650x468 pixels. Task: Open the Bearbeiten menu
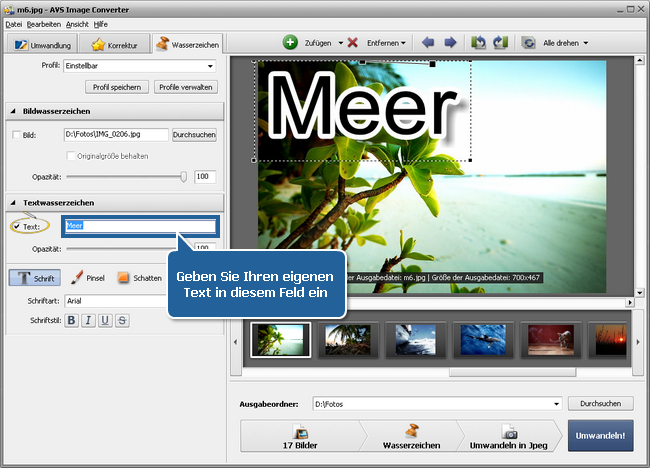pyautogui.click(x=44, y=24)
